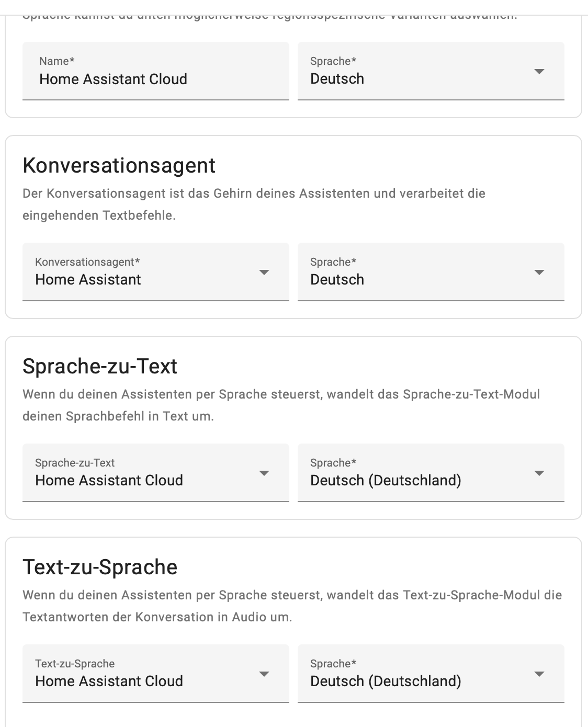Click the description mentioning Textantworten der Konversation
588x727 pixels.
(x=292, y=606)
